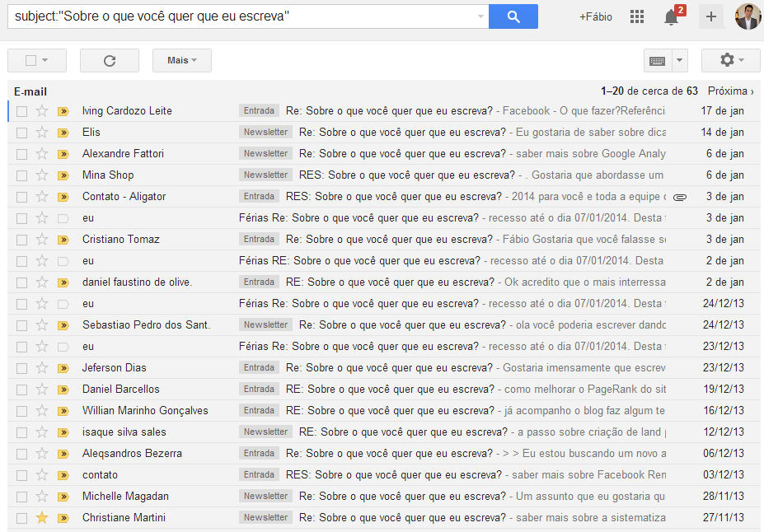Open the settings gear dropdown
Viewport: 764px width, 532px height.
730,60
